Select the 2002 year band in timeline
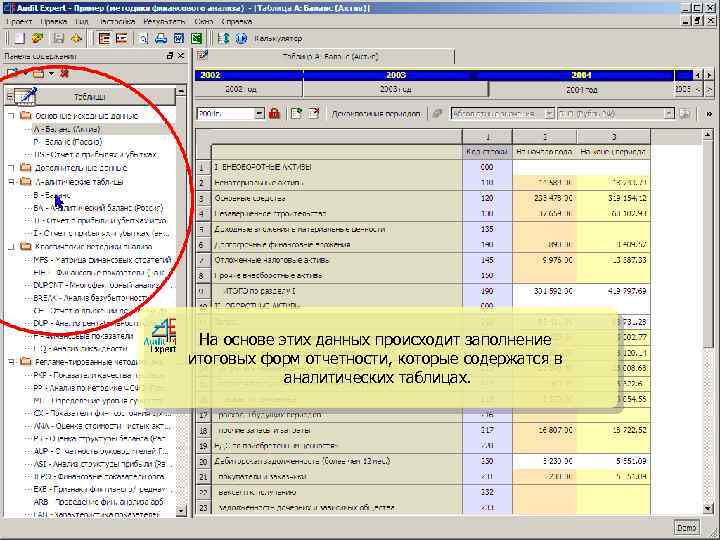Viewport: 720px width, 540px height. [248, 75]
